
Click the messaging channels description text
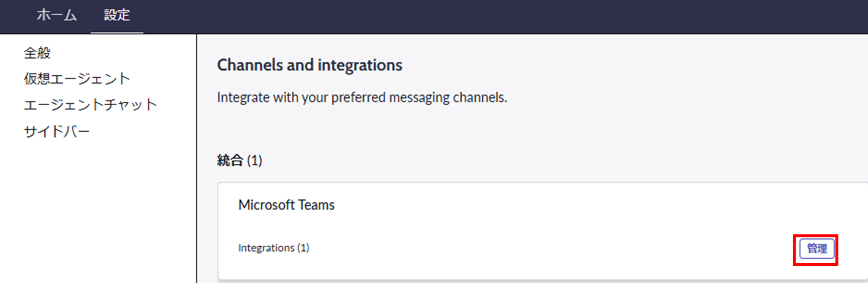click(362, 97)
